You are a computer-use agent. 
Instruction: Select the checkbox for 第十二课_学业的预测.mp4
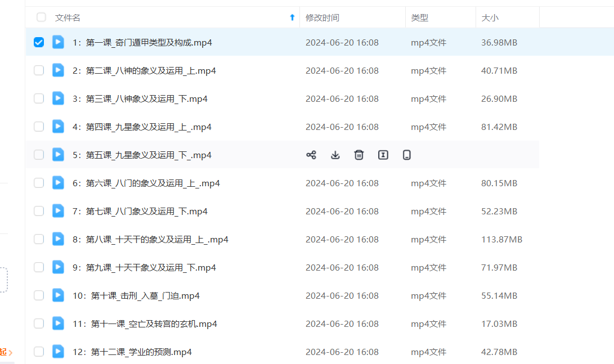coord(39,352)
